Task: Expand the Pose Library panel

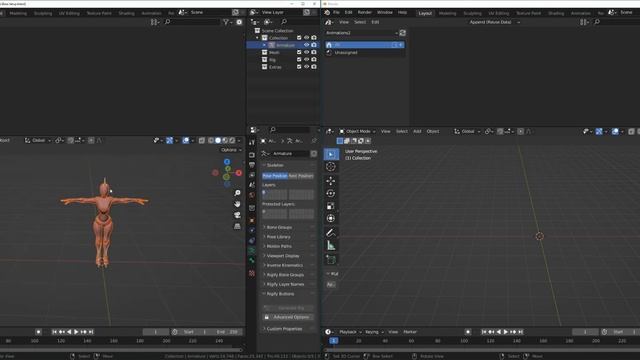Action: [x=288, y=237]
